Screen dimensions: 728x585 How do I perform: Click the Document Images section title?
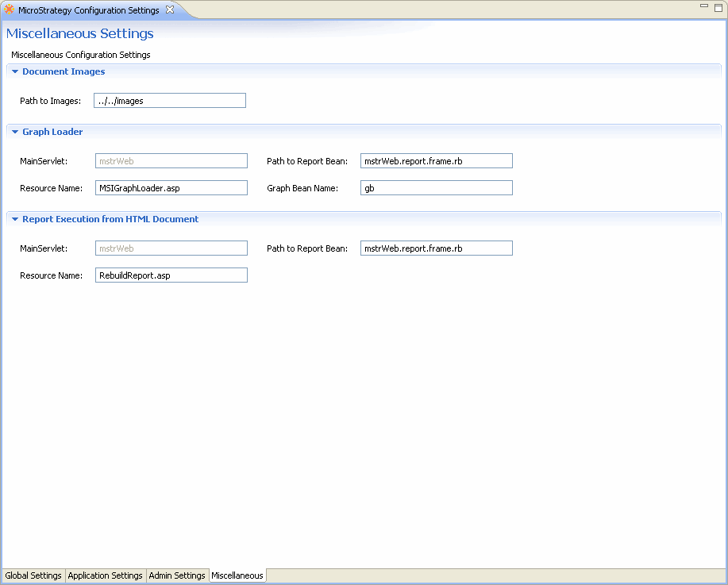point(64,71)
